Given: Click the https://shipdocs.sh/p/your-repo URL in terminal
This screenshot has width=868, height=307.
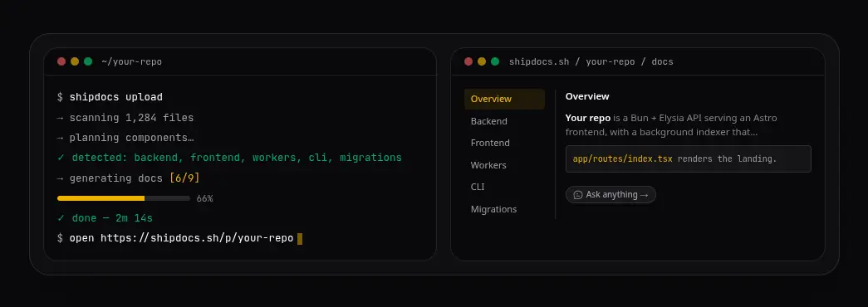Looking at the screenshot, I should coord(197,238).
